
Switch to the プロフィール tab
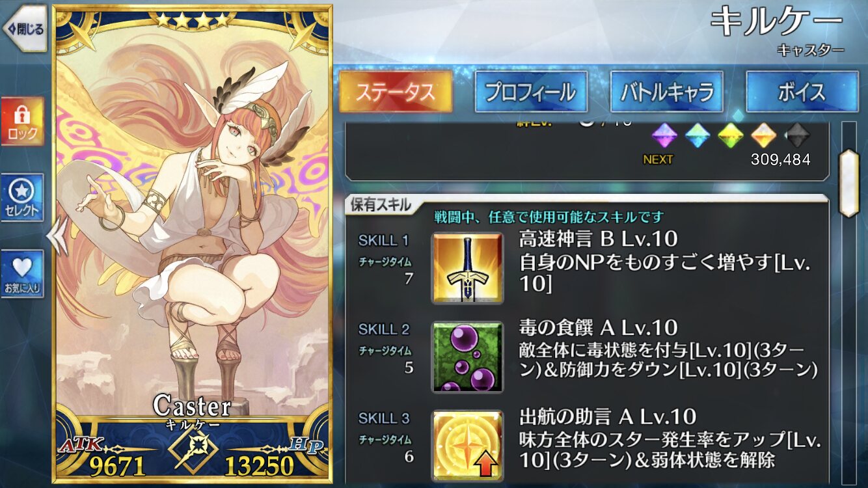(531, 92)
